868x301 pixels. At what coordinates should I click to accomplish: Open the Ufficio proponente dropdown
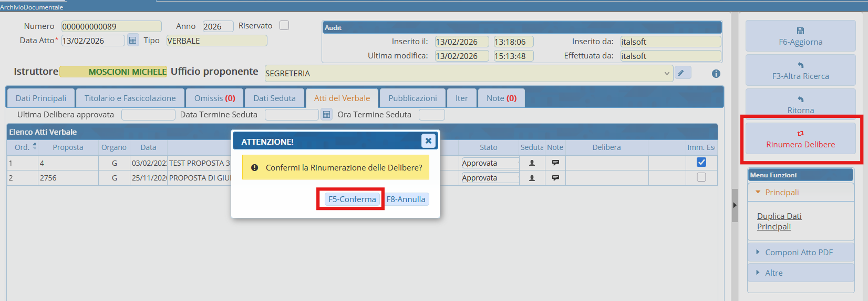pyautogui.click(x=666, y=74)
